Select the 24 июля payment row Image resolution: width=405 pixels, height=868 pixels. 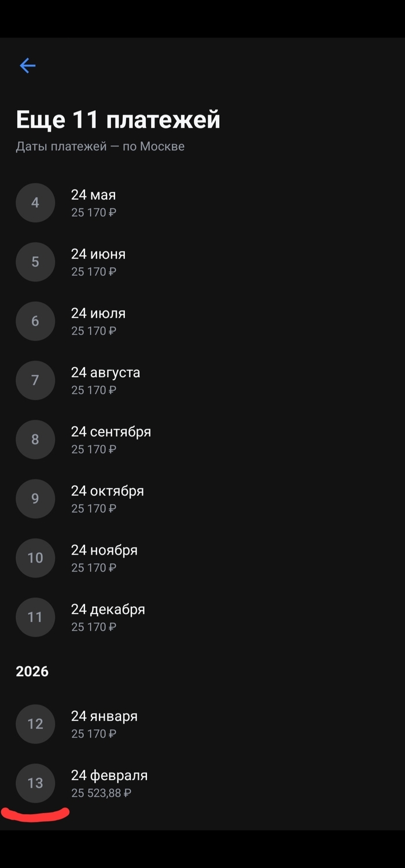pos(98,321)
